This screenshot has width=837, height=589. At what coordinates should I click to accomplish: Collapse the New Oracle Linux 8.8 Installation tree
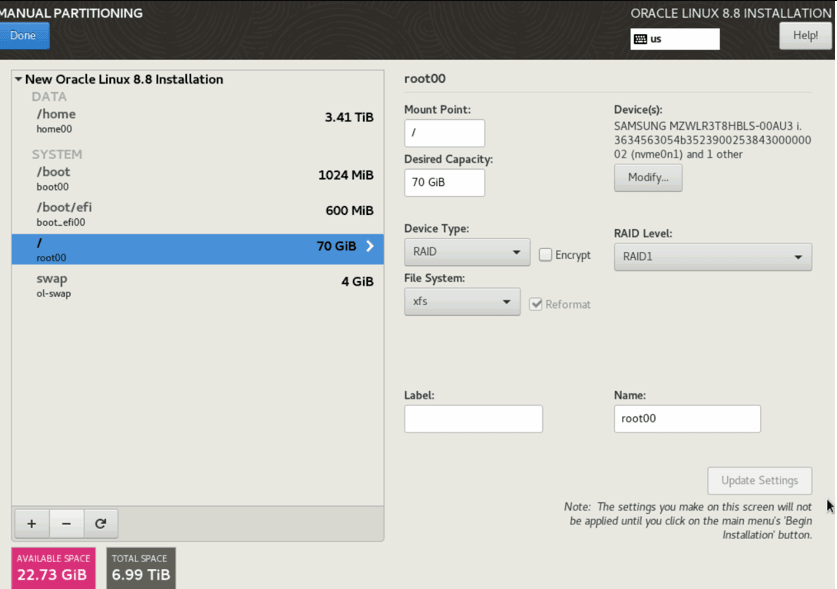[x=17, y=79]
